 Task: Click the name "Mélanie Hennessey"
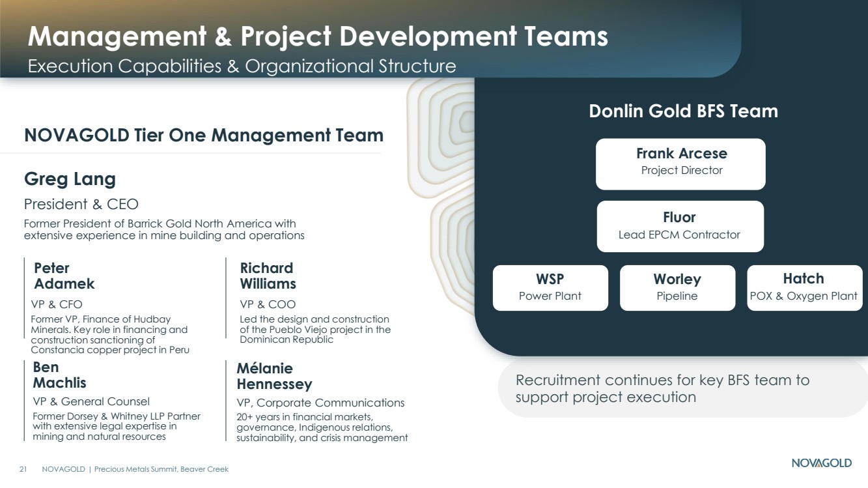(274, 377)
